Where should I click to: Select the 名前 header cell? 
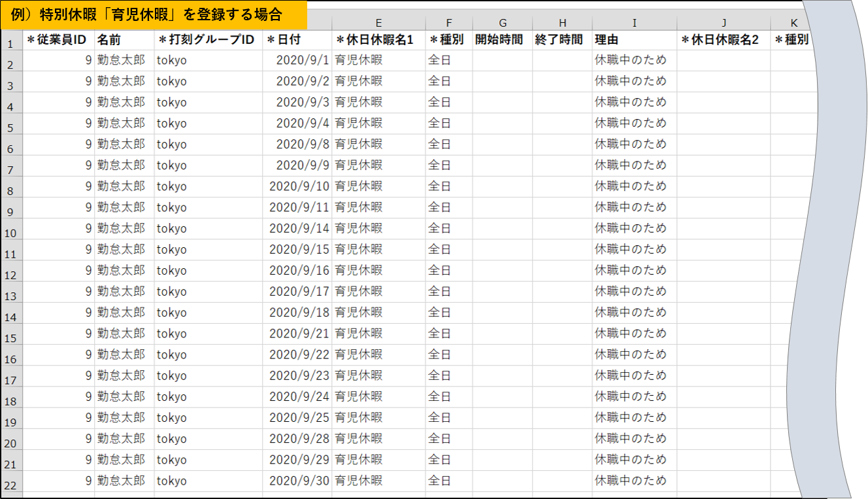coord(124,40)
